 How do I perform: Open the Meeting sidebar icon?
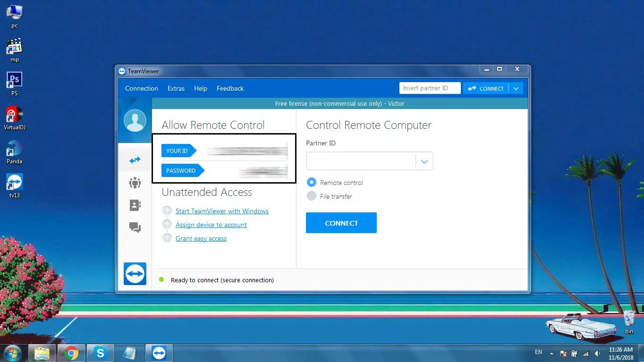point(135,183)
